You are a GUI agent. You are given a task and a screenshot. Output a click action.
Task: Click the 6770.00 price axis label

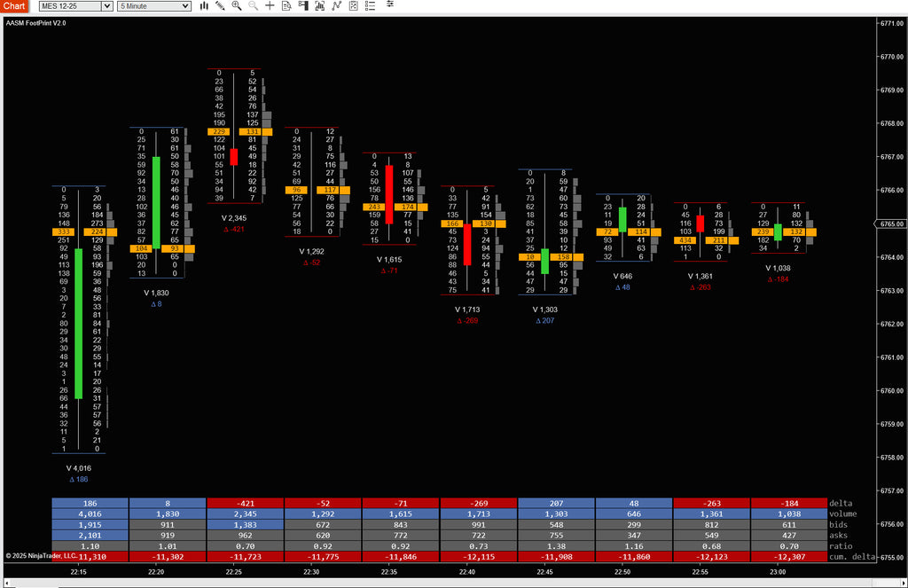[x=892, y=57]
